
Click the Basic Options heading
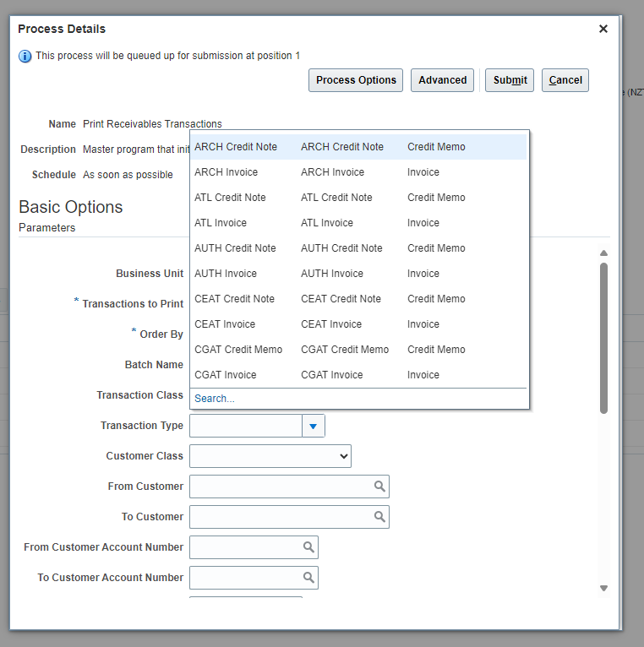pyautogui.click(x=71, y=207)
